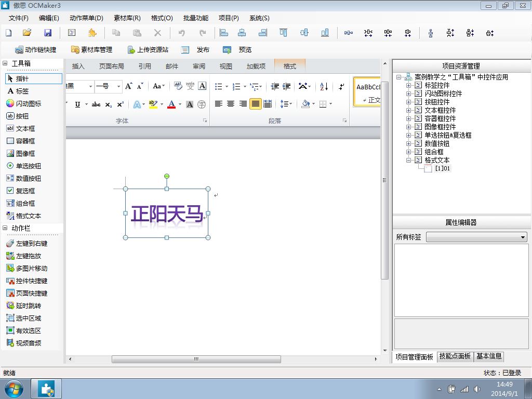
Task: Open the 文件(F) menu
Action: (19, 18)
